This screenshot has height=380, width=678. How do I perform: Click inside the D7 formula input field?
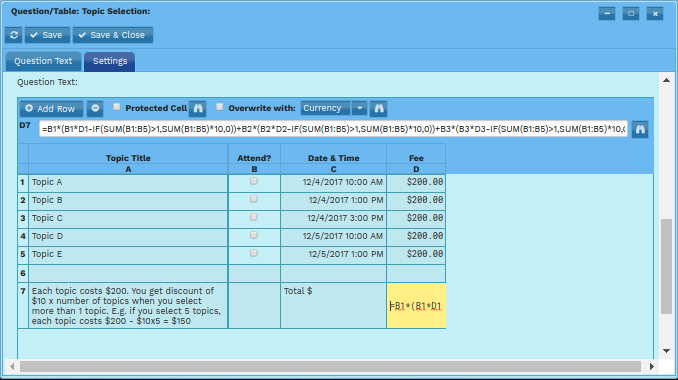pos(333,129)
